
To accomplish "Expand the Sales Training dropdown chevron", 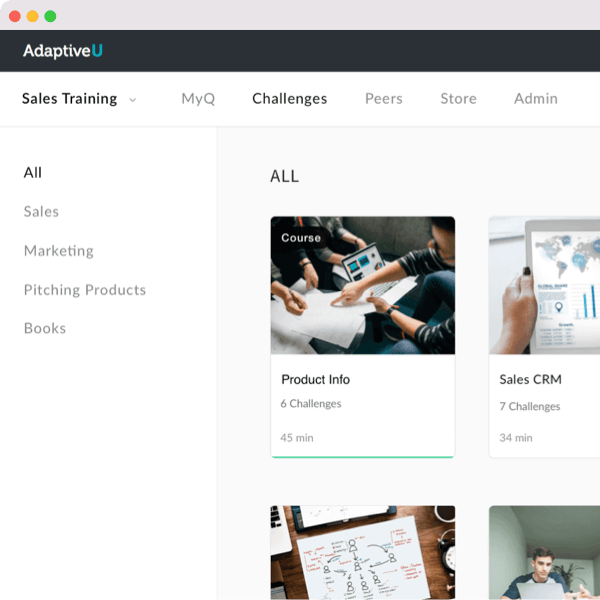I will [x=133, y=99].
